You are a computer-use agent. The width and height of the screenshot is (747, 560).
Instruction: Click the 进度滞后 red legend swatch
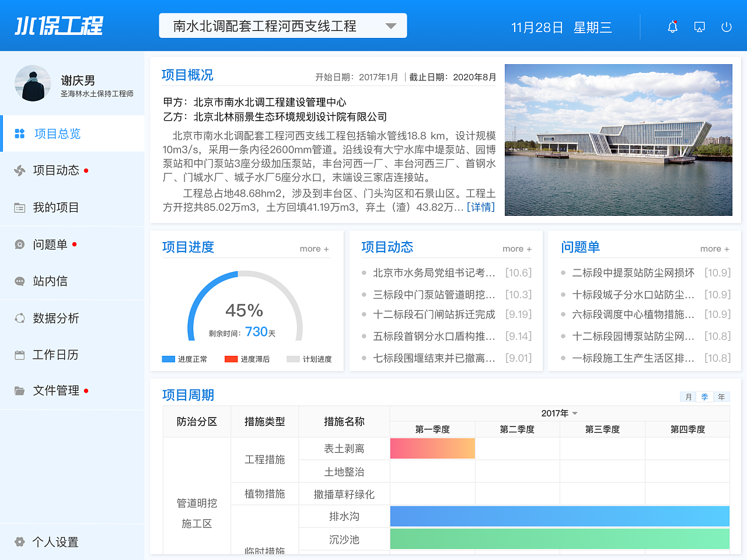pyautogui.click(x=231, y=359)
